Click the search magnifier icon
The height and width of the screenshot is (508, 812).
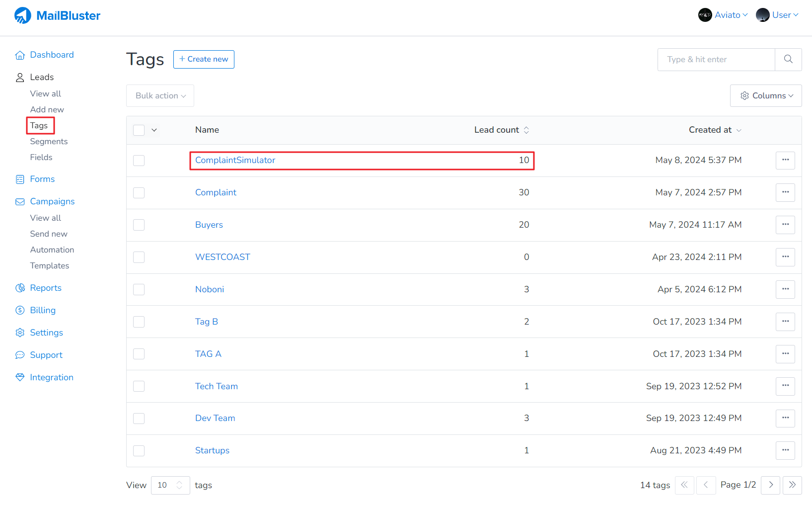point(788,60)
